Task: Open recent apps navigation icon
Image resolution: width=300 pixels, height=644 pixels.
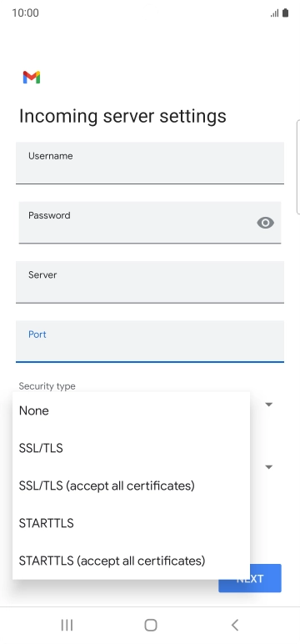Action: tap(67, 625)
